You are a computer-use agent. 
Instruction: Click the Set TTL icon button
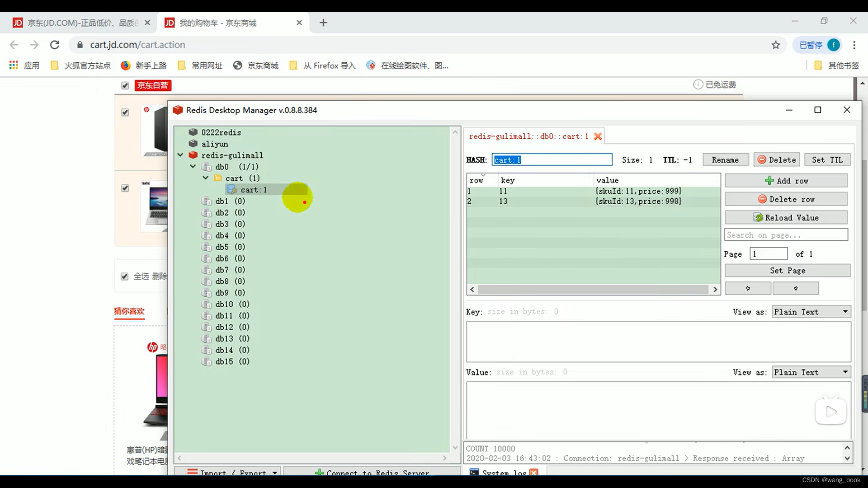[x=827, y=160]
